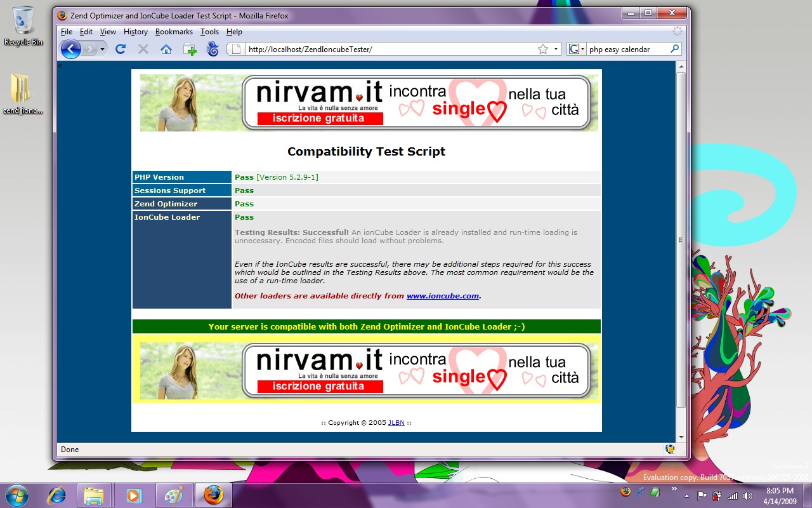Show hidden system tray icons
Viewport: 812px width, 508px height.
(674, 489)
